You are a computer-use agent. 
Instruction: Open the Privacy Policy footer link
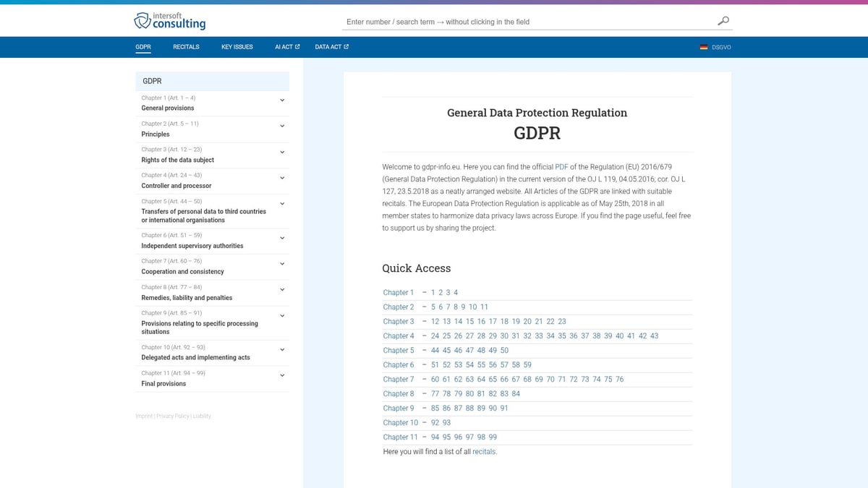[172, 416]
